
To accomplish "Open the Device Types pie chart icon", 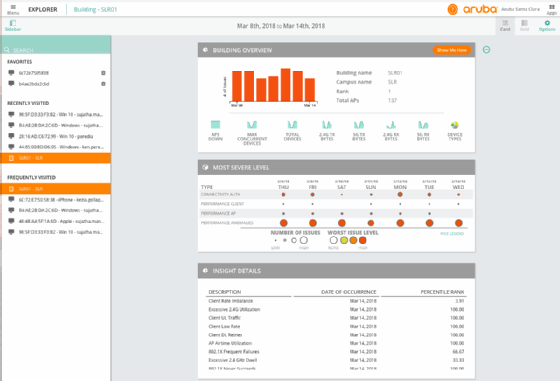I will click(455, 125).
